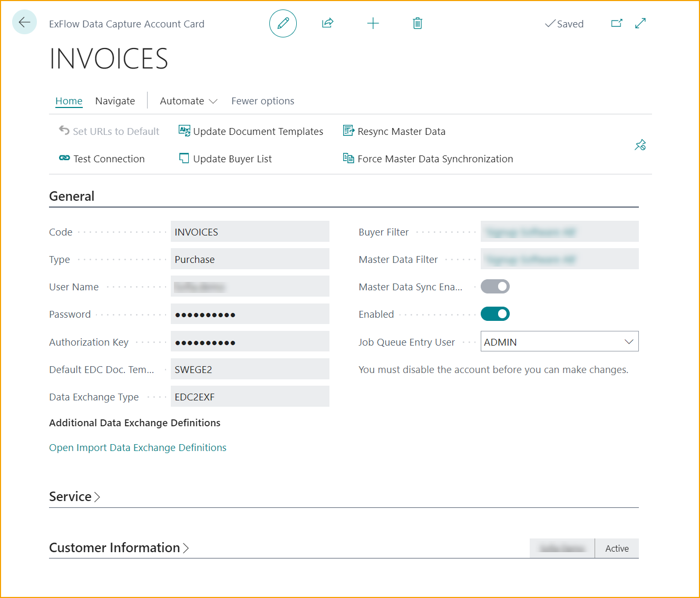Open the Job Queue Entry User dropdown

628,341
